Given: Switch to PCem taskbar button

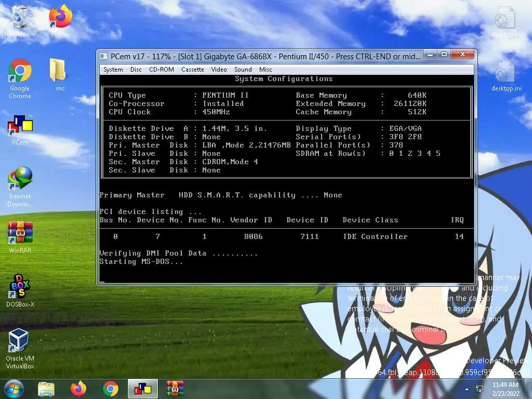Looking at the screenshot, I should tap(142, 389).
